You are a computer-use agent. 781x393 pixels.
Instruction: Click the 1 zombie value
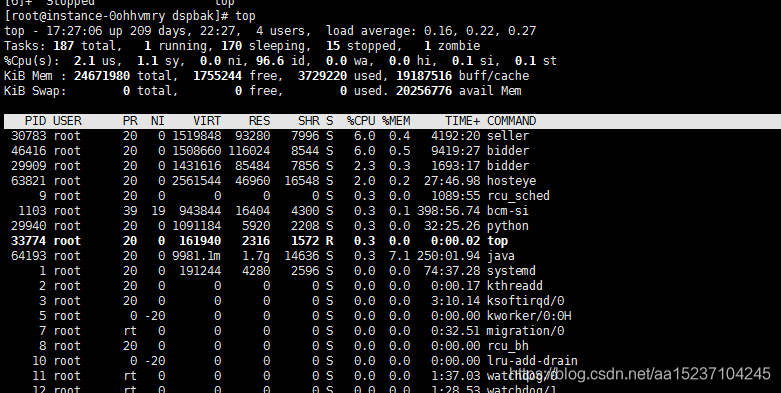pyautogui.click(x=427, y=46)
